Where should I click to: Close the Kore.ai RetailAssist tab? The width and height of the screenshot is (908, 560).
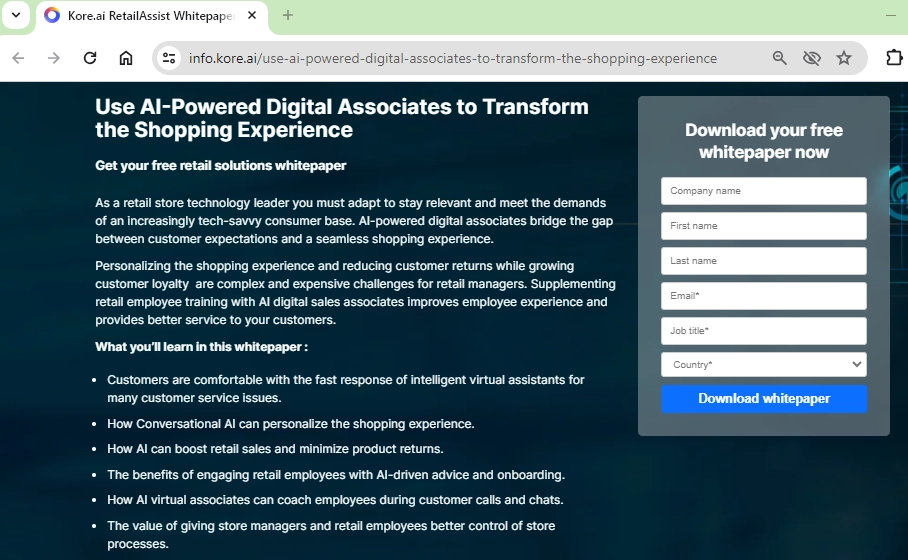point(252,16)
